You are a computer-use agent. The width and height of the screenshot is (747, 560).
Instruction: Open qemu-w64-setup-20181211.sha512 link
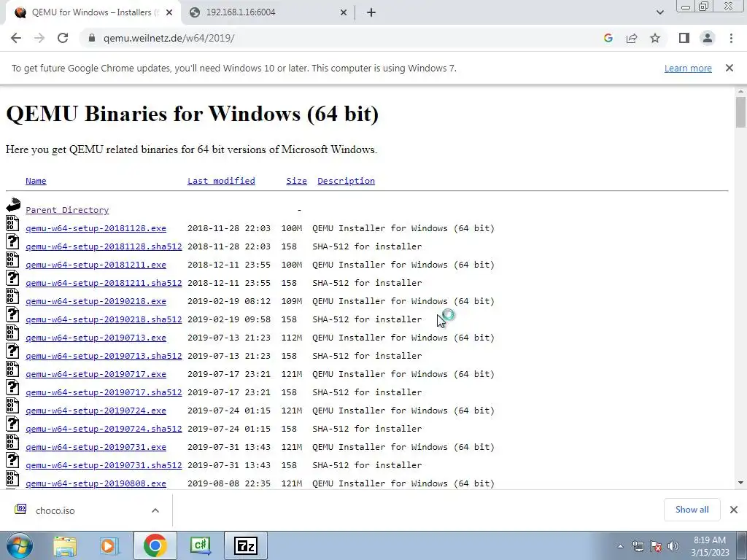104,283
